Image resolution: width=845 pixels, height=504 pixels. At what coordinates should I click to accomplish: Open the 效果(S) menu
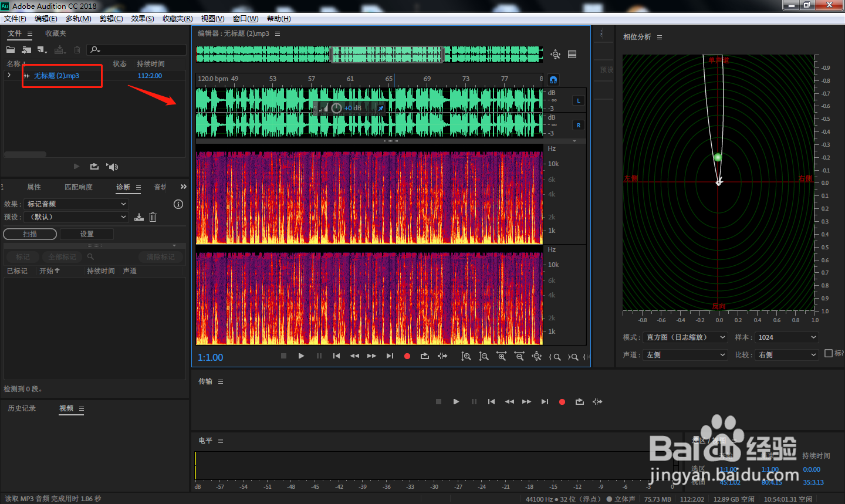pyautogui.click(x=143, y=19)
